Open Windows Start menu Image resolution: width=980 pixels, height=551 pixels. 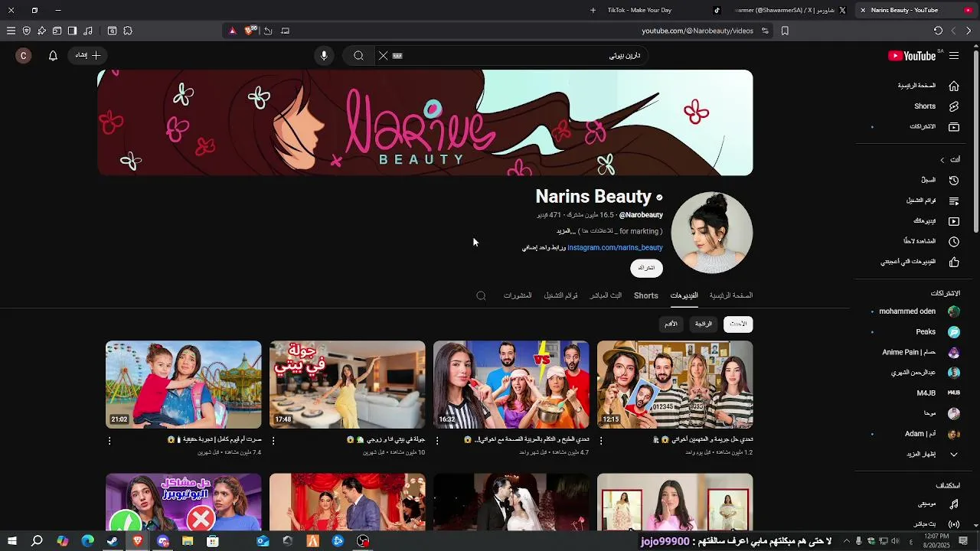click(12, 541)
